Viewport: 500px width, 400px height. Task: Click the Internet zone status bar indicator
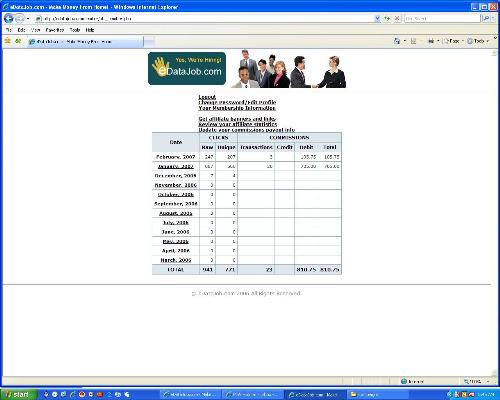tap(412, 381)
